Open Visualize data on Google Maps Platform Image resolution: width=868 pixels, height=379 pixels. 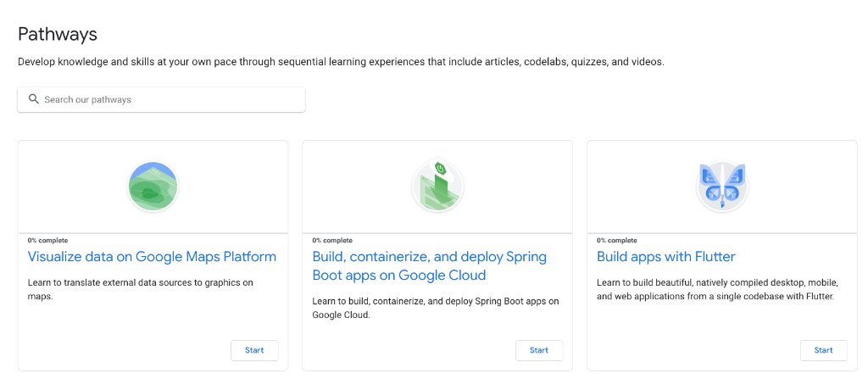[152, 256]
